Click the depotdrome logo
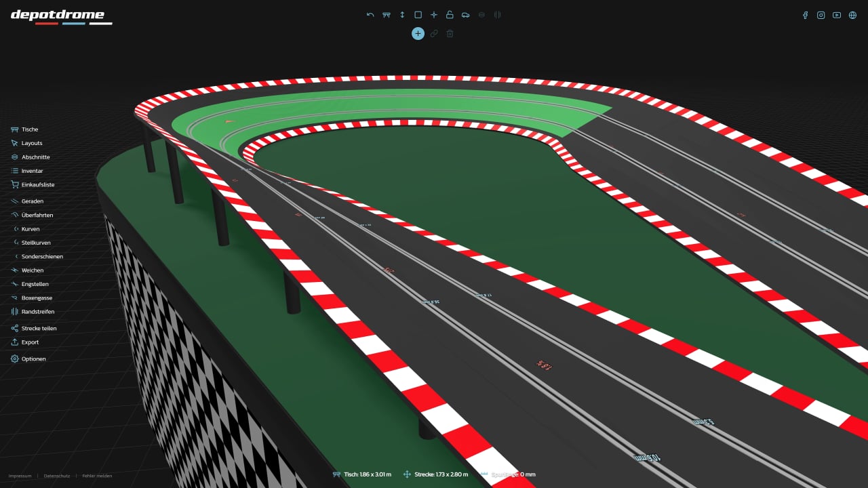 coord(61,17)
